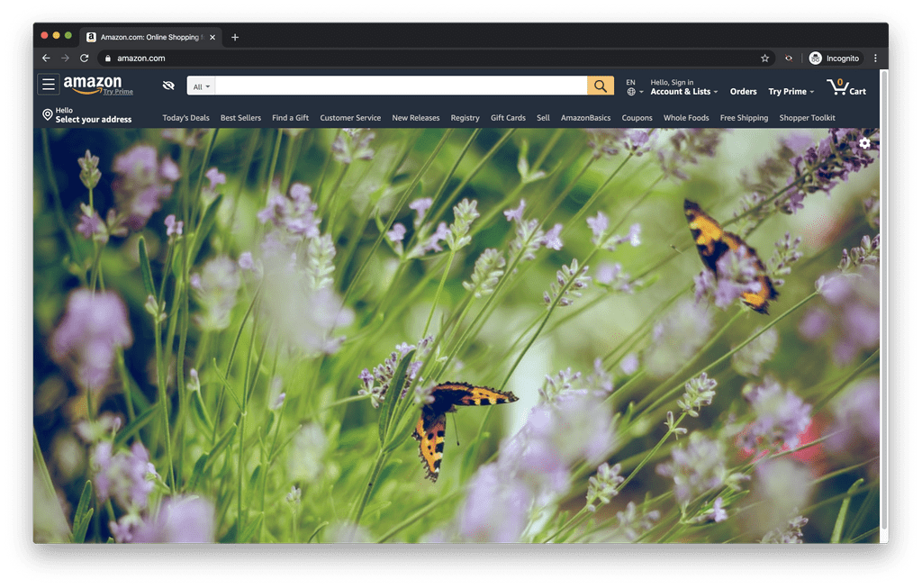Open the Amazon hamburger menu
922x588 pixels.
[49, 85]
